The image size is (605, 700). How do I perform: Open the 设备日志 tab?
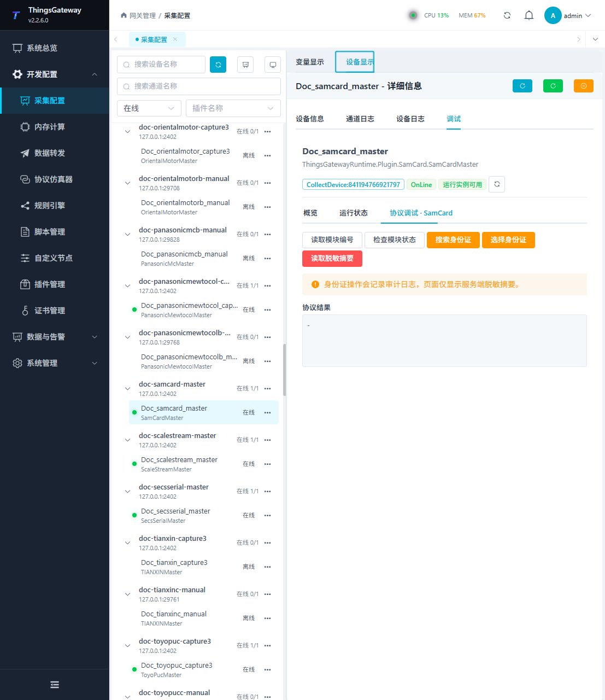[x=410, y=119]
